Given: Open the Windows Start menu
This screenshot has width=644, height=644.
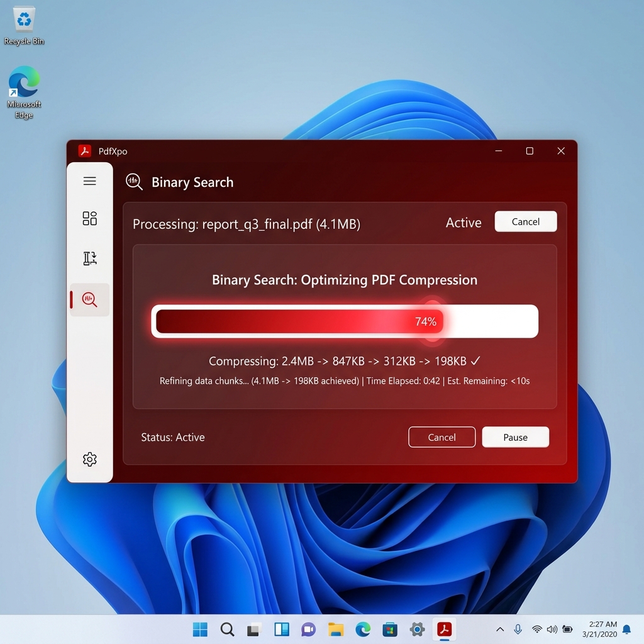Looking at the screenshot, I should click(x=200, y=629).
